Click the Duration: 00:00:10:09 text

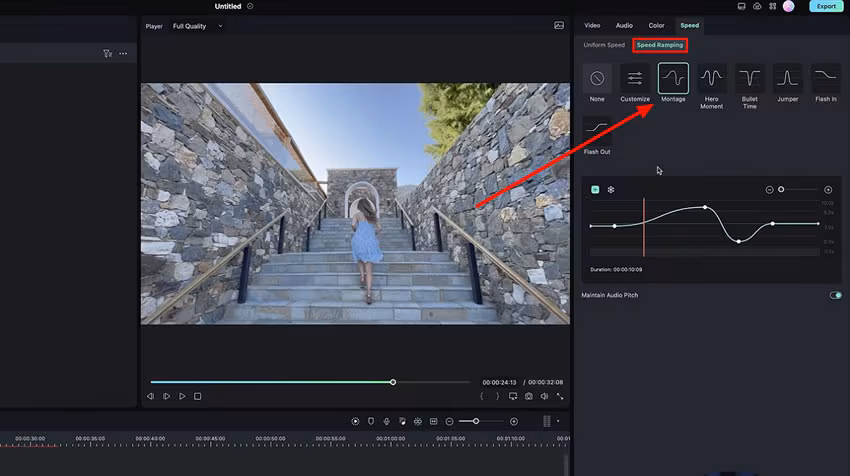coord(616,269)
